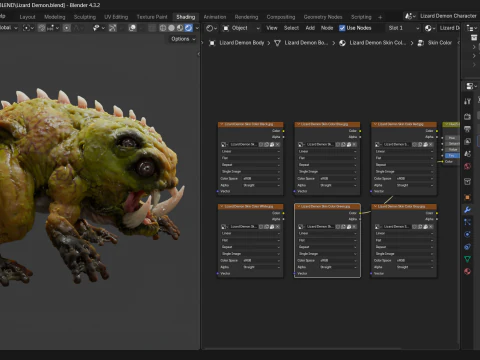Viewport: 480px width, 360px height.
Task: Collapse the selected Skin Color Green.jpg node
Action: [298, 207]
